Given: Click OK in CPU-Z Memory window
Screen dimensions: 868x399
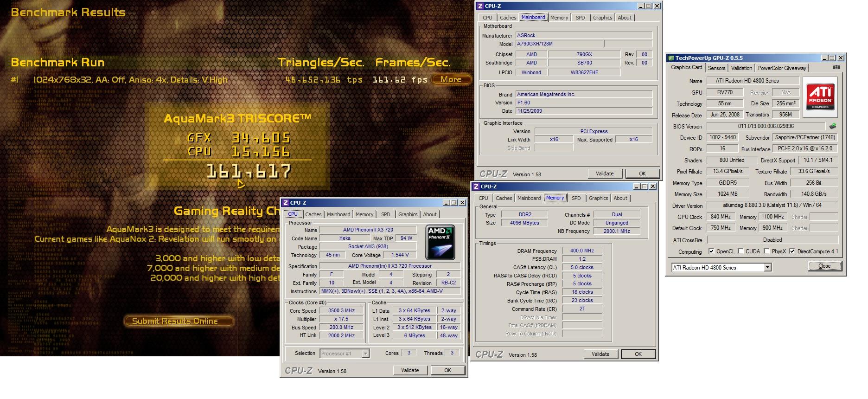Looking at the screenshot, I should 638,354.
